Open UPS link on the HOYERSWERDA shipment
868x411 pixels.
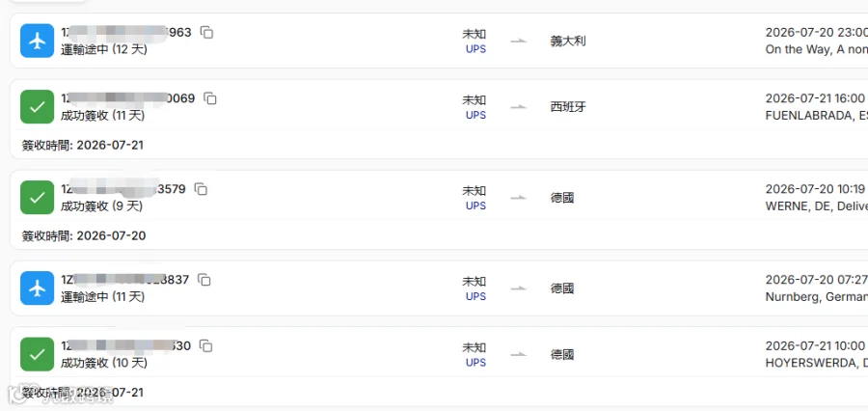(x=475, y=362)
